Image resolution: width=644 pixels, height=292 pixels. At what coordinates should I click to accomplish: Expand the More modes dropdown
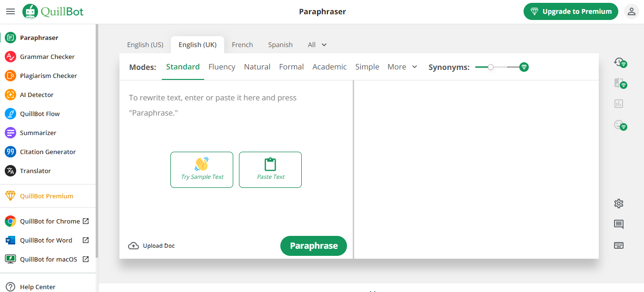402,67
